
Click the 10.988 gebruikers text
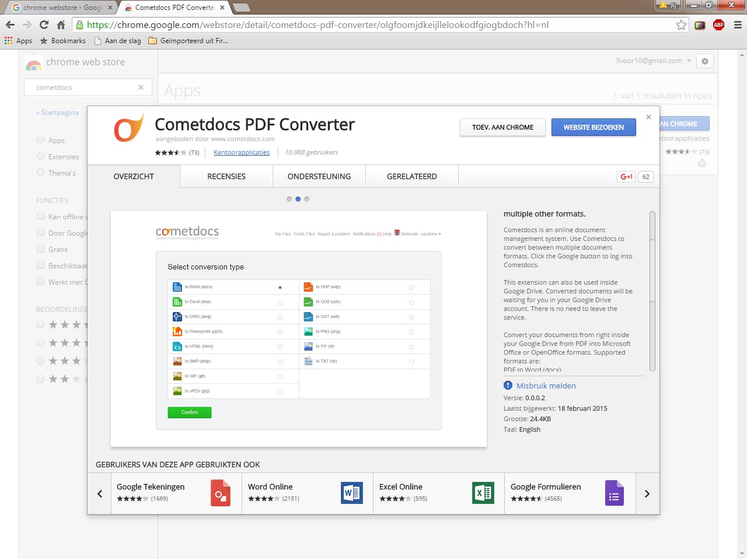311,152
